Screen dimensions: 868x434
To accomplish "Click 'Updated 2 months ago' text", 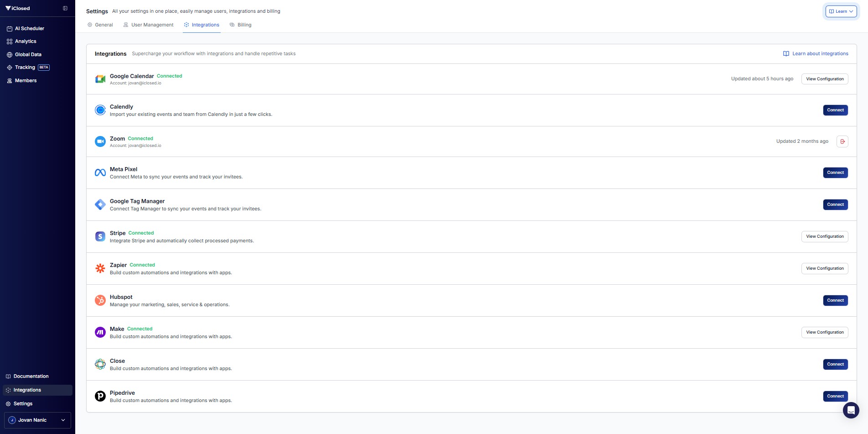I will (x=802, y=141).
